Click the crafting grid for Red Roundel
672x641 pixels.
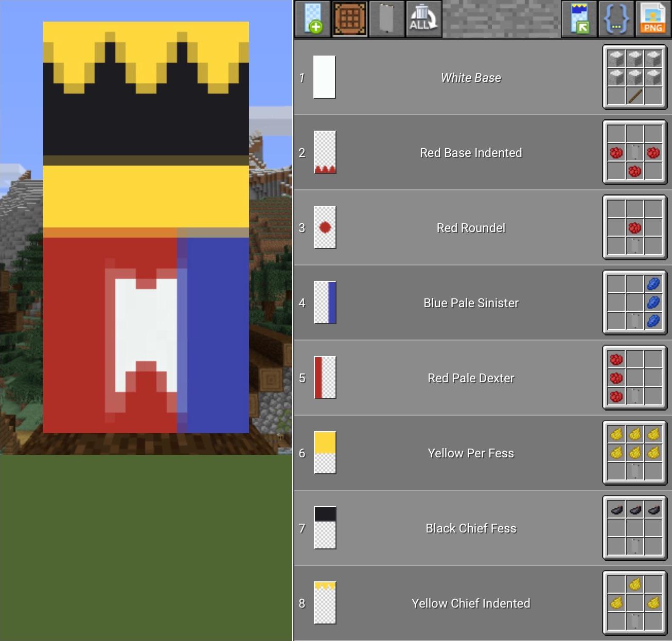tap(634, 227)
